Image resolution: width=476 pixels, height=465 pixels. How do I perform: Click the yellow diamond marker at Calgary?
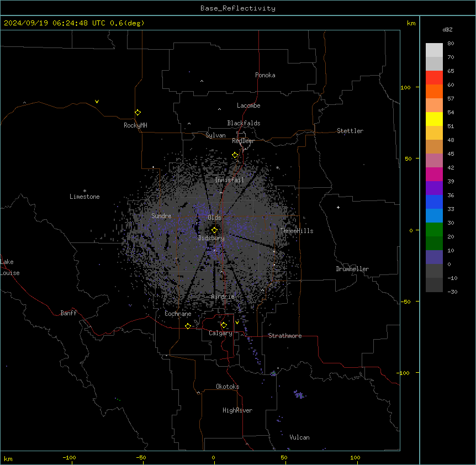(x=224, y=325)
